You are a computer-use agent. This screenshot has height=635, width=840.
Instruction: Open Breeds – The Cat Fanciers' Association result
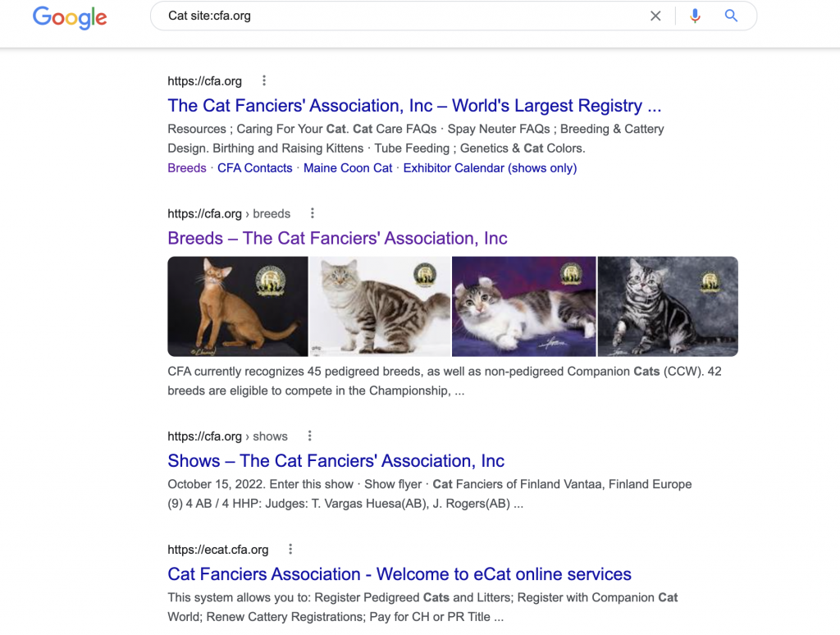click(337, 238)
